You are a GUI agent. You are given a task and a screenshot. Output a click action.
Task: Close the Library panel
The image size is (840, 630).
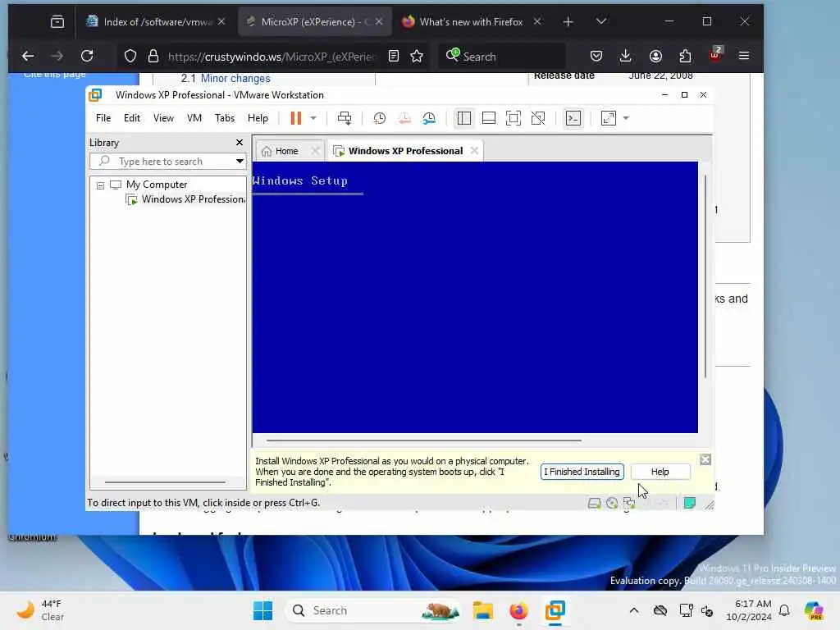(x=240, y=143)
